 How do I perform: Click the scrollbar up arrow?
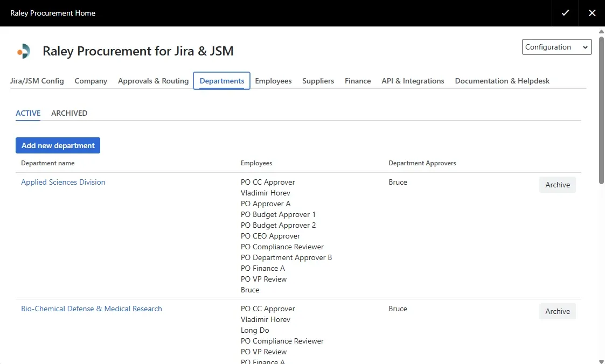[x=601, y=31]
